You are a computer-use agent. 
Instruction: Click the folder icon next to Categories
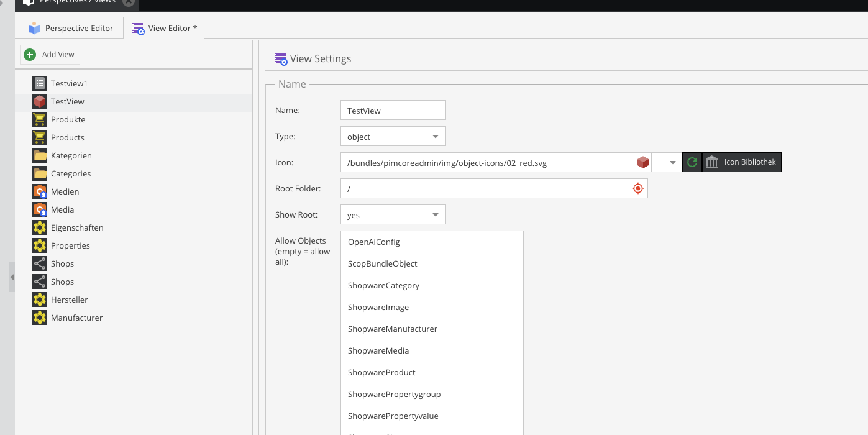pos(40,173)
